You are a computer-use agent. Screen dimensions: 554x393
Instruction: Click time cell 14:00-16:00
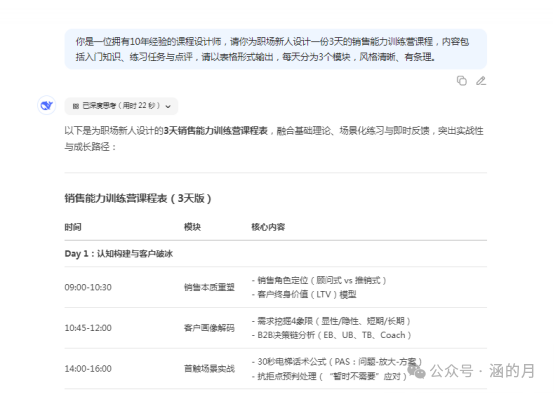88,369
